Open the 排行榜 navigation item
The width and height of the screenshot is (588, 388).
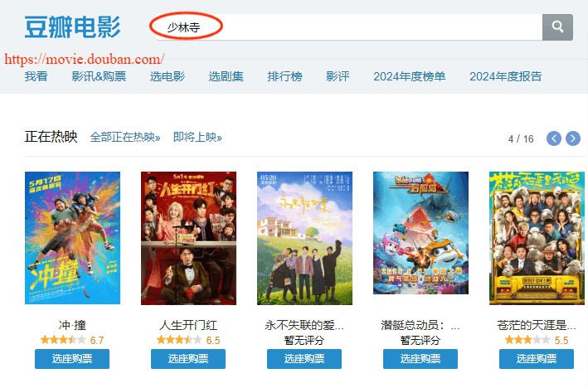coord(284,76)
